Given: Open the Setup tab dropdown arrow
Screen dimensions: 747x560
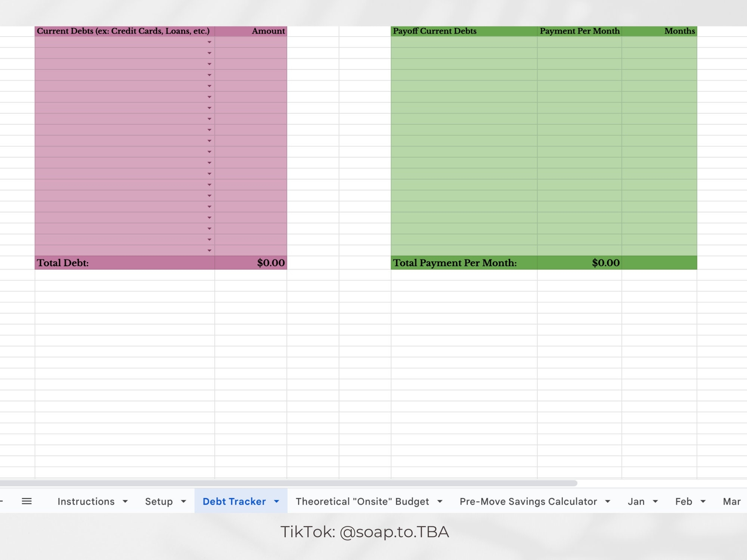Looking at the screenshot, I should tap(183, 501).
